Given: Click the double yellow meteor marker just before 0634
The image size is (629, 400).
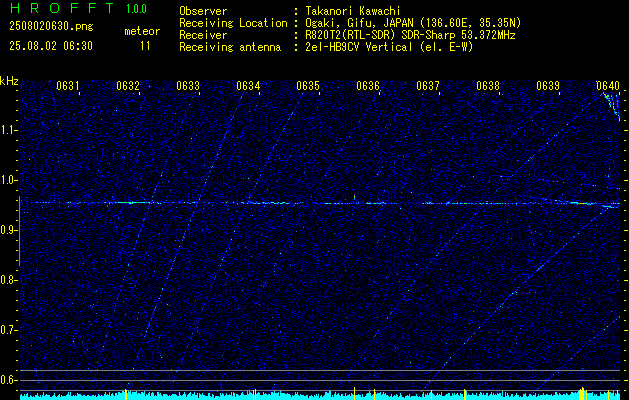Looking at the screenshot, I should [255, 394].
